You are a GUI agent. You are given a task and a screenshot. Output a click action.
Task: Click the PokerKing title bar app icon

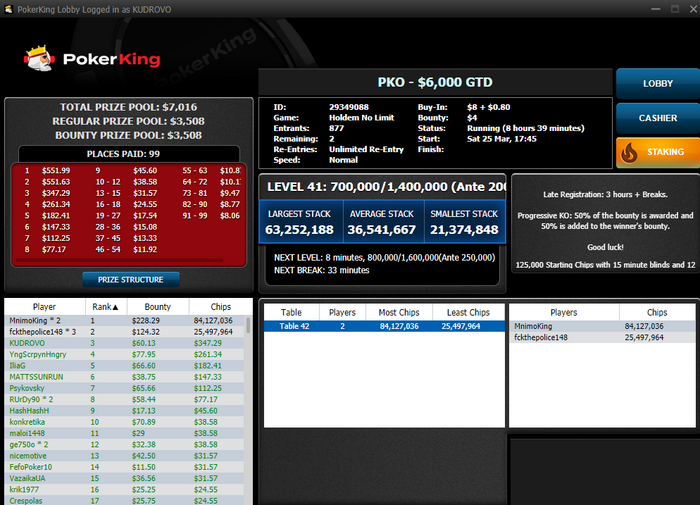pos(8,9)
